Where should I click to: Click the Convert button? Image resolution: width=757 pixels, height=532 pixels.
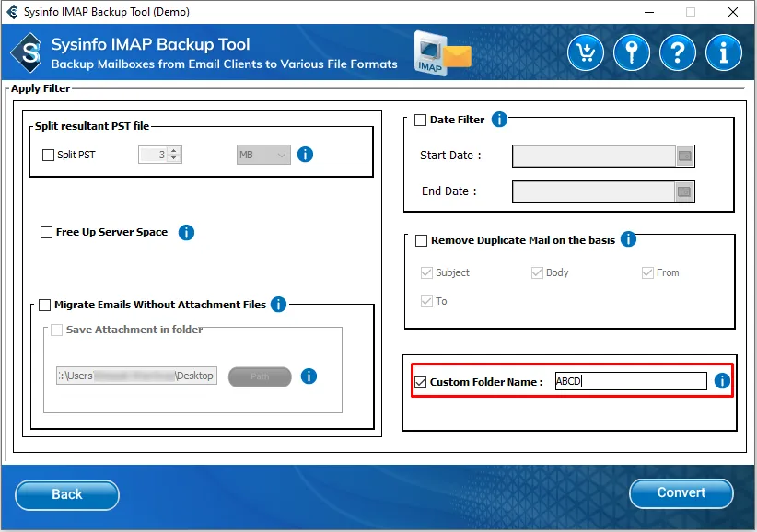pyautogui.click(x=681, y=493)
